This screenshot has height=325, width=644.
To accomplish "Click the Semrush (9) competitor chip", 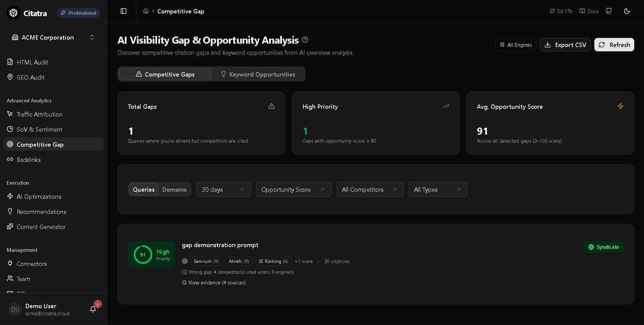I will 206,261.
